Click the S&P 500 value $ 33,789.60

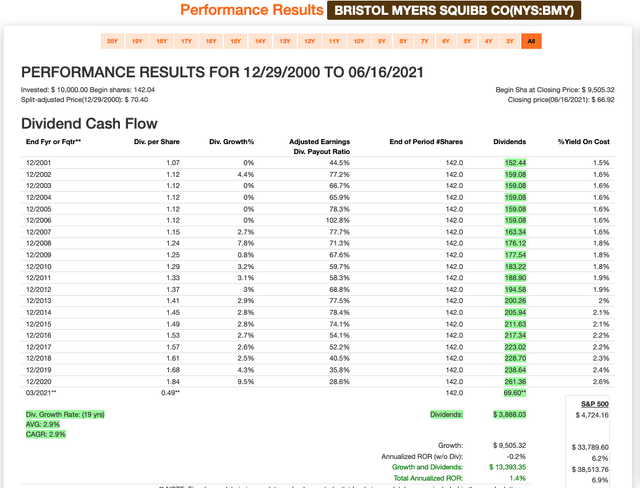pos(590,447)
